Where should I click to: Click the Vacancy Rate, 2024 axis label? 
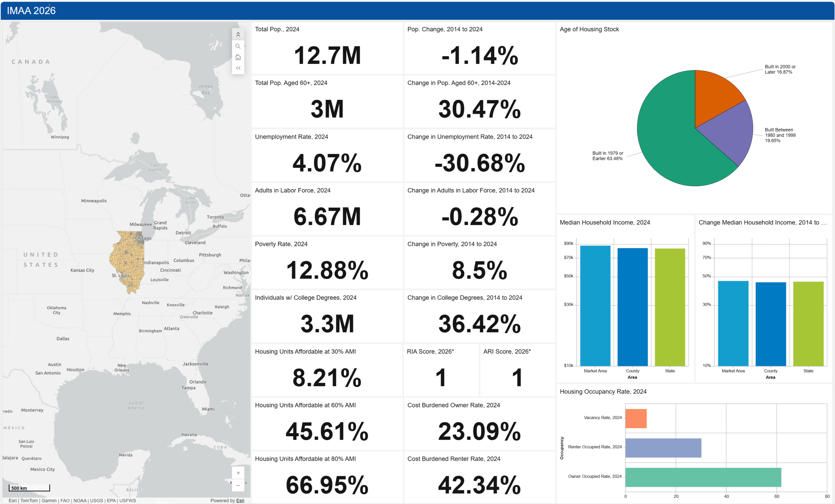pyautogui.click(x=603, y=418)
